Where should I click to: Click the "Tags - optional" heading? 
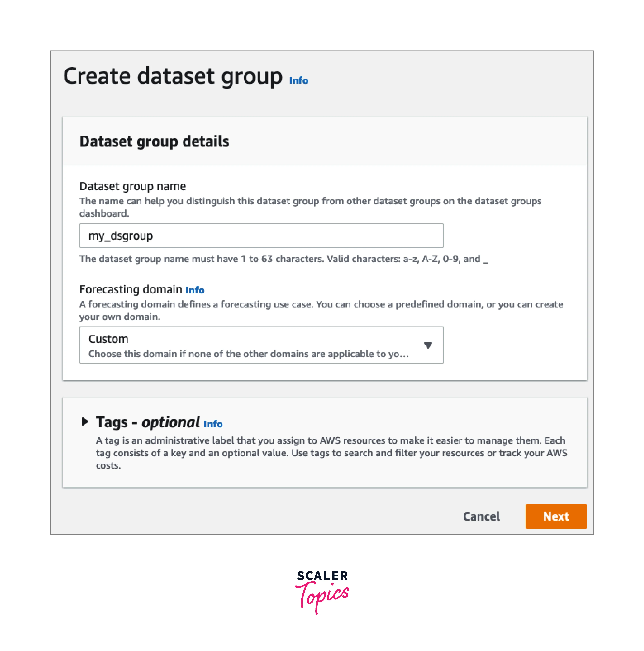click(x=148, y=422)
